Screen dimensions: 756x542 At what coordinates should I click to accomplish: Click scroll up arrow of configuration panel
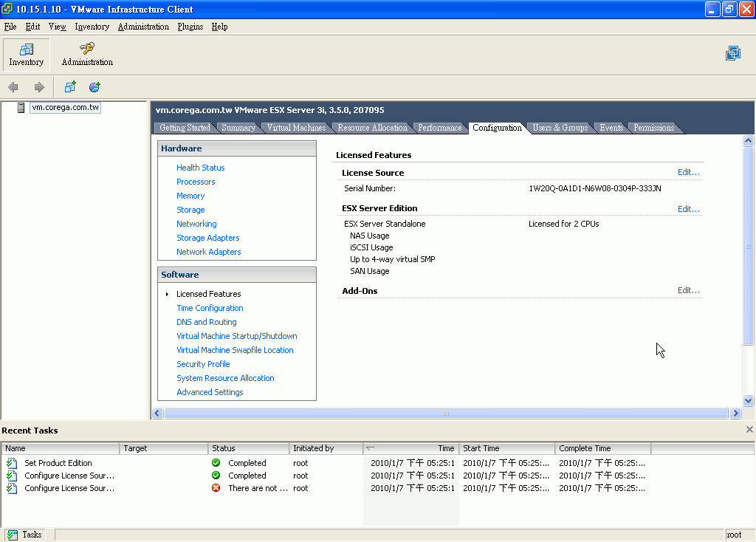point(749,141)
